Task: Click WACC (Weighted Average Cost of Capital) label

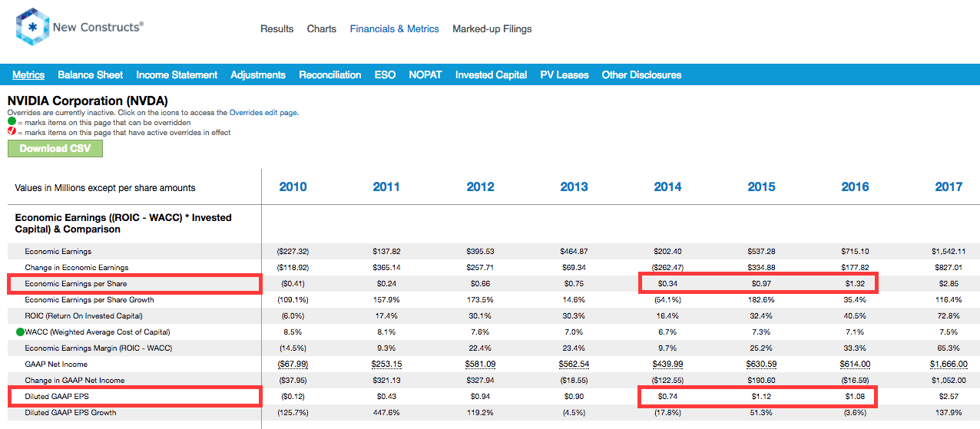Action: pyautogui.click(x=97, y=332)
